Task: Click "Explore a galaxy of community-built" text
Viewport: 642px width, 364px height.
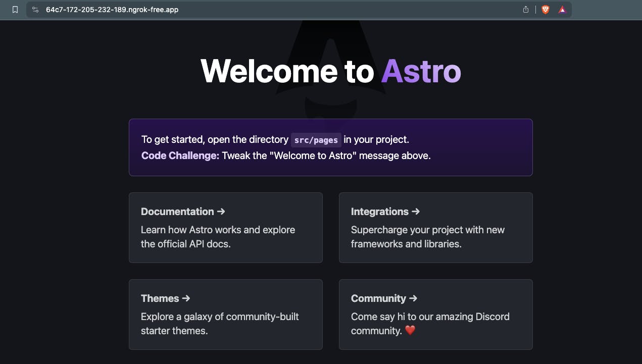Action: [x=220, y=317]
